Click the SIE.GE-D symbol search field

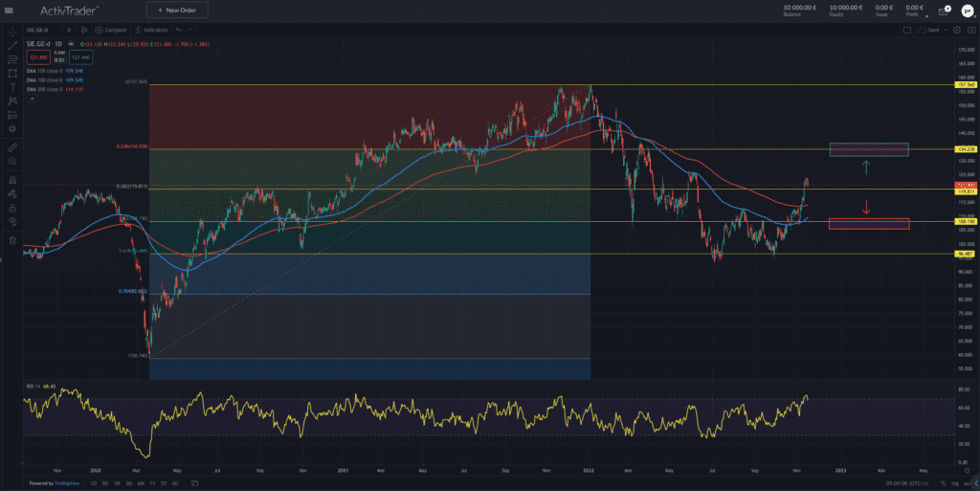click(40, 30)
